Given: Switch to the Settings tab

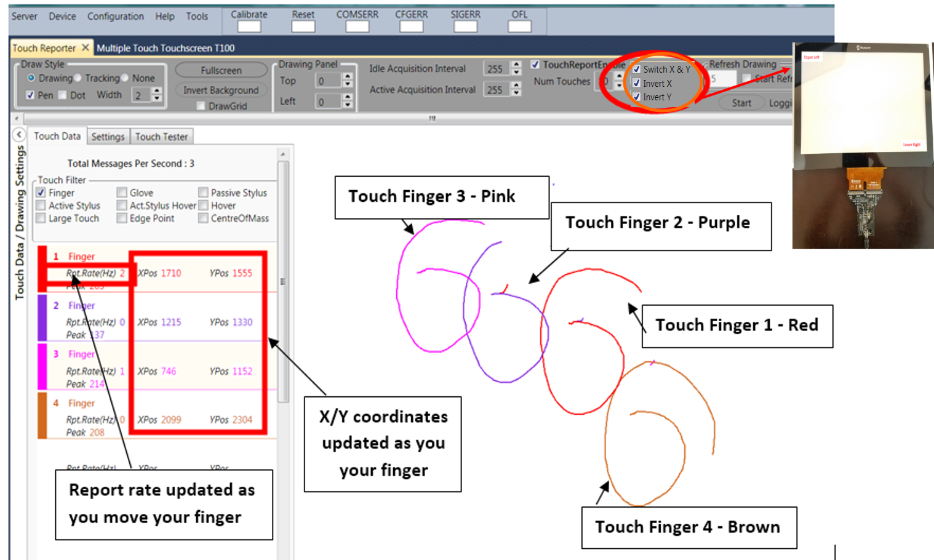Looking at the screenshot, I should 108,137.
